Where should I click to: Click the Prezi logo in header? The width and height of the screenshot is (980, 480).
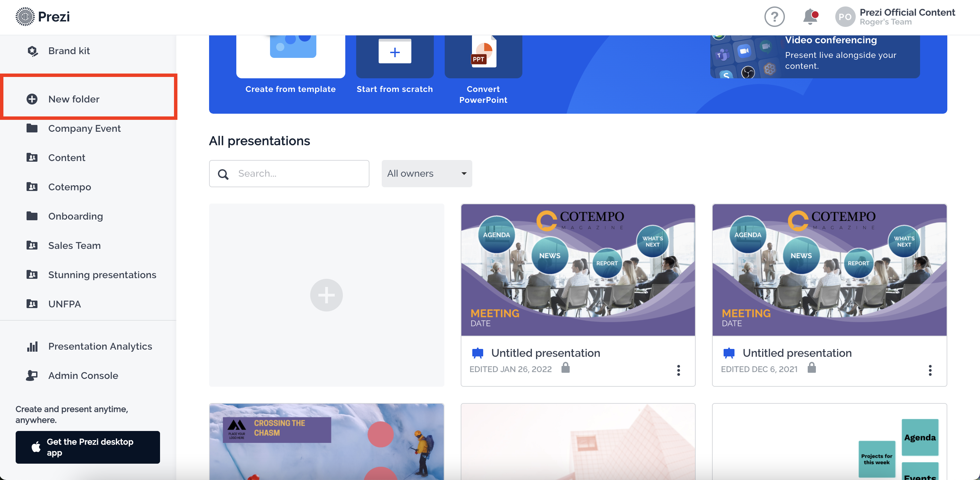[x=43, y=17]
